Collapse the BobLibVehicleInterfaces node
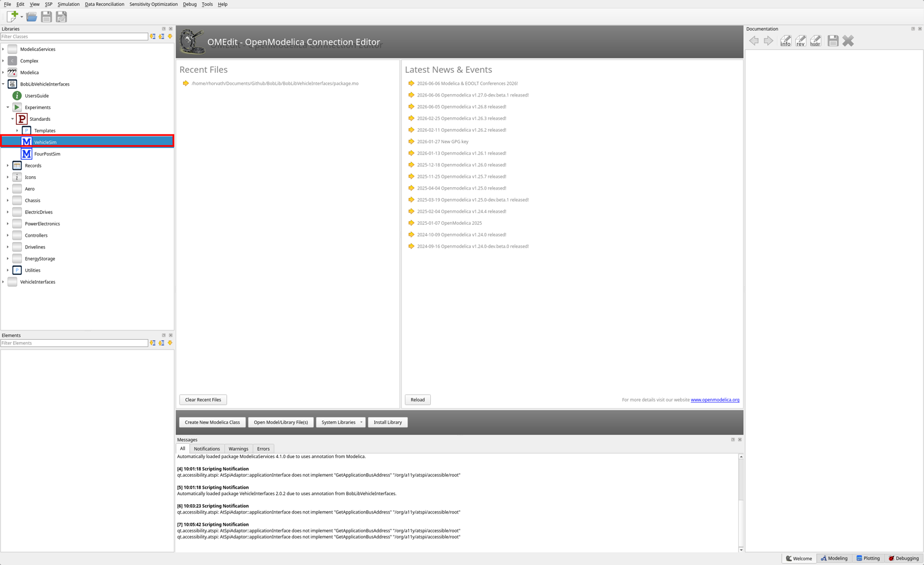Viewport: 924px width, 565px height. pyautogui.click(x=3, y=84)
